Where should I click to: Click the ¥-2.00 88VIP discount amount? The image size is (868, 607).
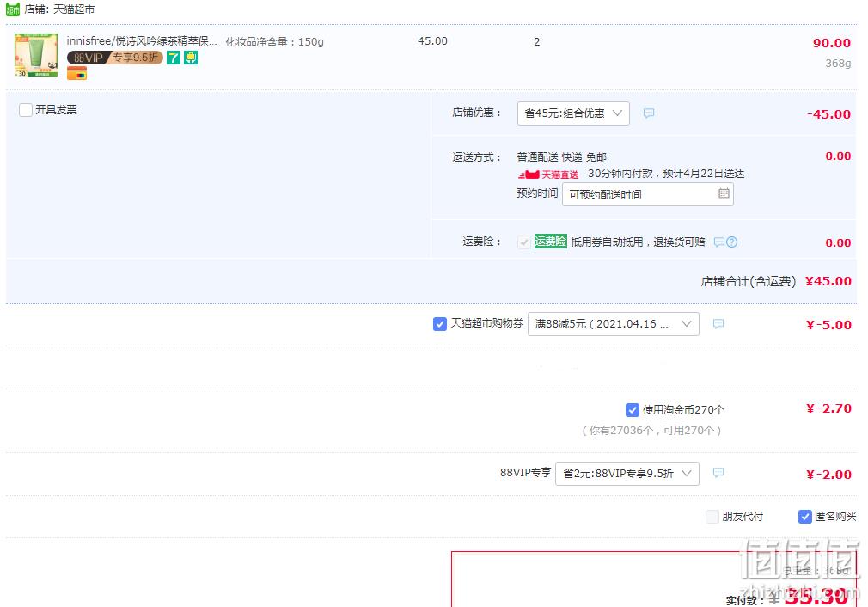pos(828,475)
